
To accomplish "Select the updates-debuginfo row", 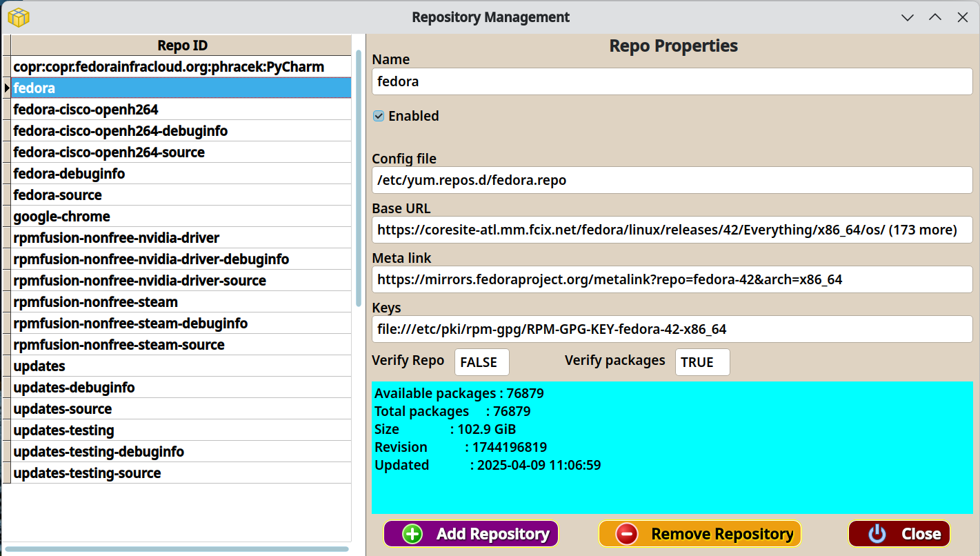I will click(x=181, y=388).
